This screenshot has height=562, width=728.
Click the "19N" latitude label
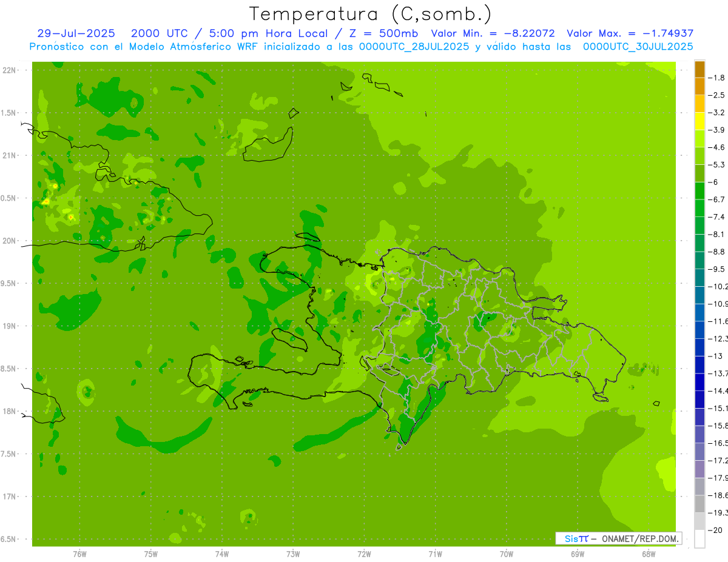[8, 326]
